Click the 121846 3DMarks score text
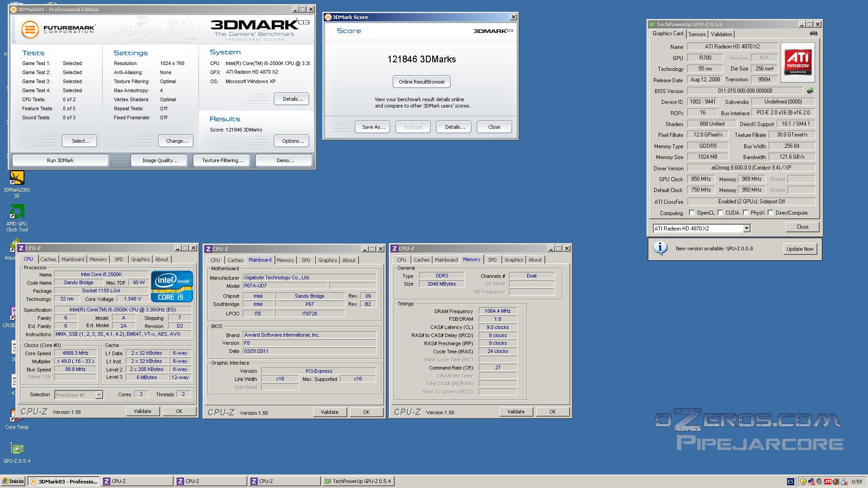868x488 pixels. tap(421, 59)
